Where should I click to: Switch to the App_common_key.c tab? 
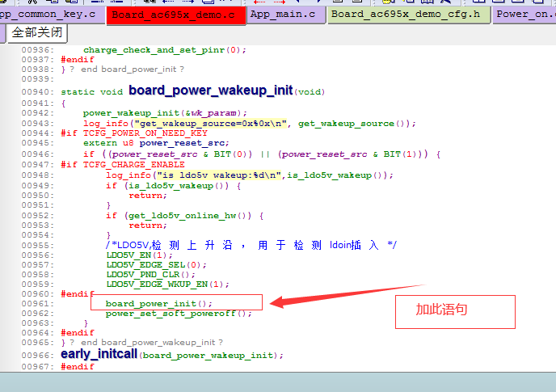pos(52,15)
